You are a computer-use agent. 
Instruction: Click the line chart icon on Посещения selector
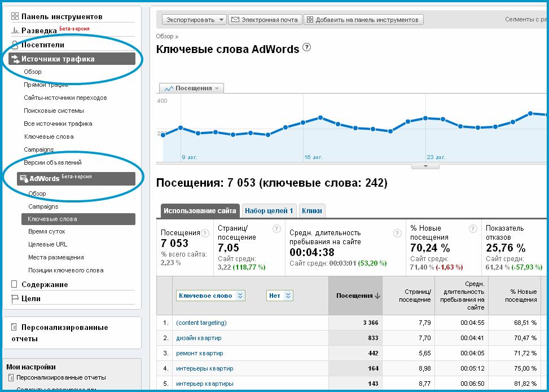[x=169, y=89]
